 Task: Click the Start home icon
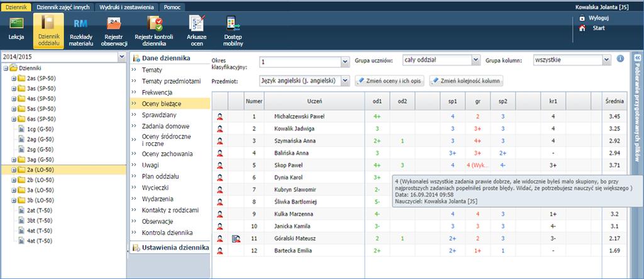(582, 28)
